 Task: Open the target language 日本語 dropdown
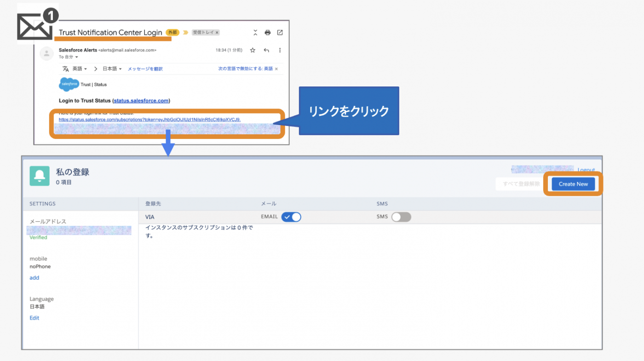(112, 69)
